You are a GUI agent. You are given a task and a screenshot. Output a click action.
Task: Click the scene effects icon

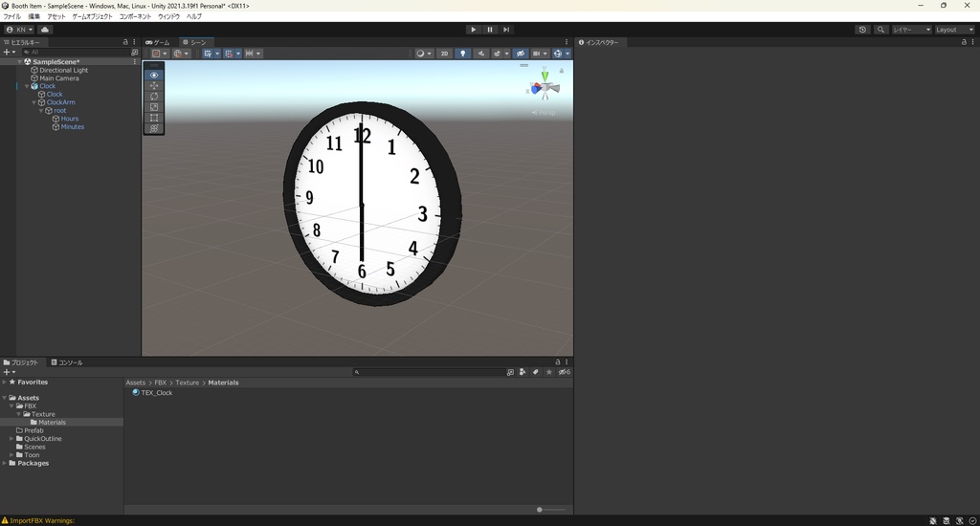(498, 54)
